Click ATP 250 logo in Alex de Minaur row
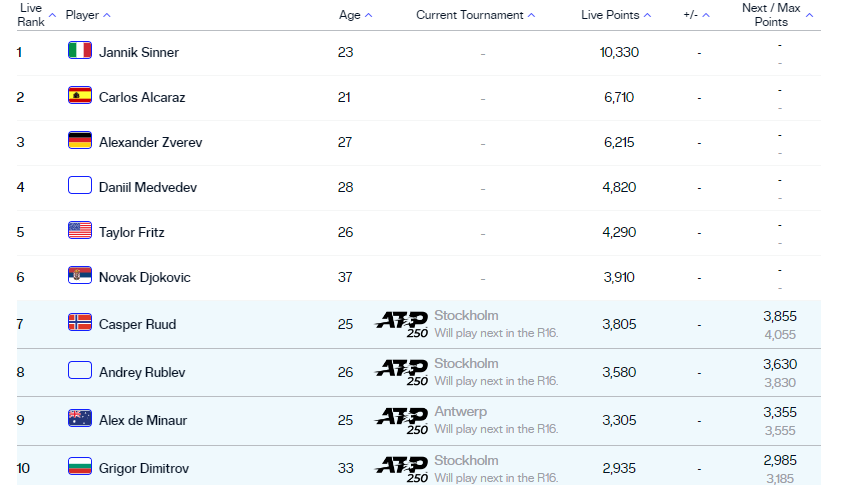Image resolution: width=842 pixels, height=485 pixels. pos(402,419)
